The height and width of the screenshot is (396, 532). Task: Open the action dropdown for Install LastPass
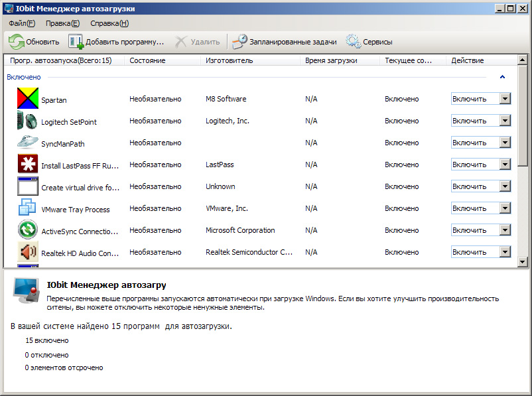click(505, 165)
